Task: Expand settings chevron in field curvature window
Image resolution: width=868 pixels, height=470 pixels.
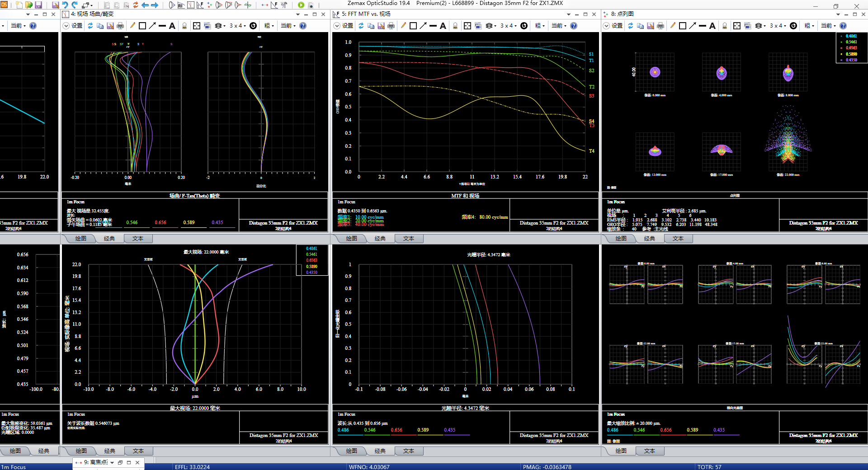Action: pos(66,26)
